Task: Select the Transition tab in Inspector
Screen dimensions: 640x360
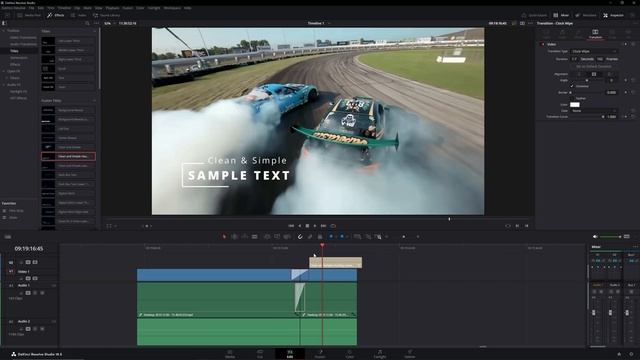Action: click(595, 34)
